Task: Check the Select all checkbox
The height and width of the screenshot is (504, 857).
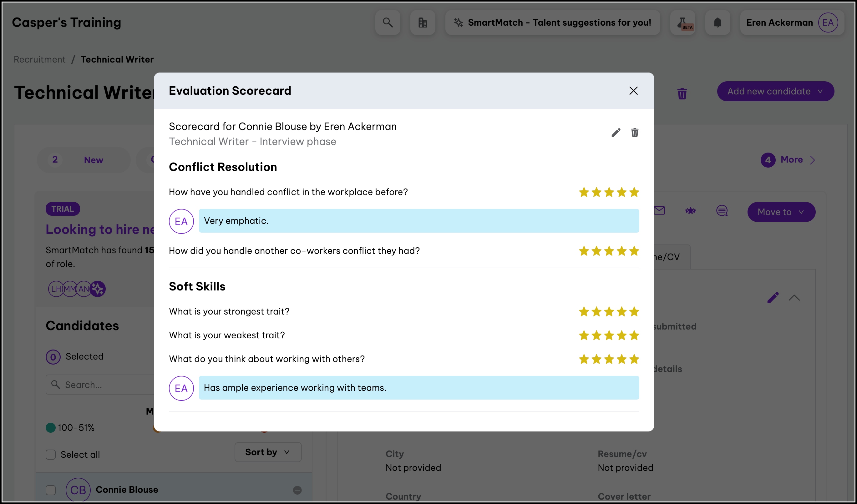Action: (x=51, y=454)
